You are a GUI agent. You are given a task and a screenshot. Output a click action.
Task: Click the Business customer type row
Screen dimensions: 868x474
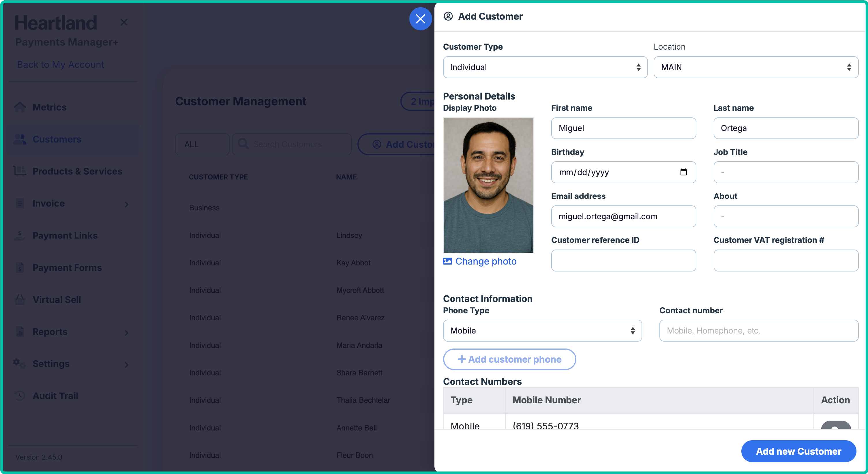305,208
